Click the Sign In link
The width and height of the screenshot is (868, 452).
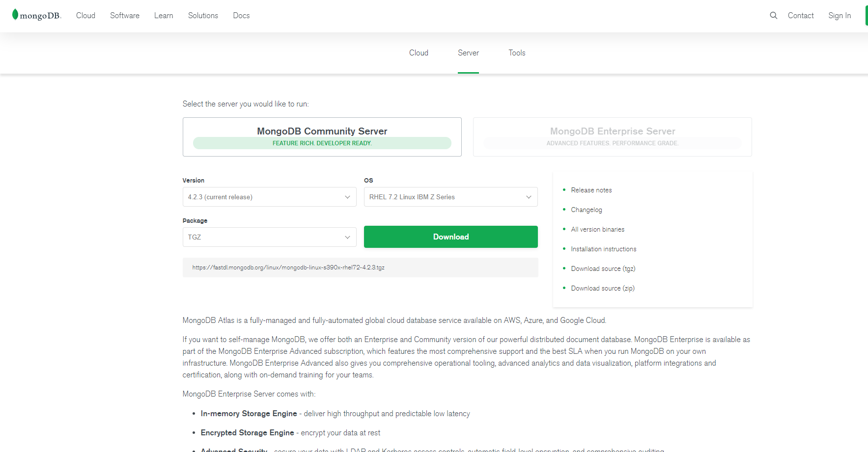(x=840, y=16)
